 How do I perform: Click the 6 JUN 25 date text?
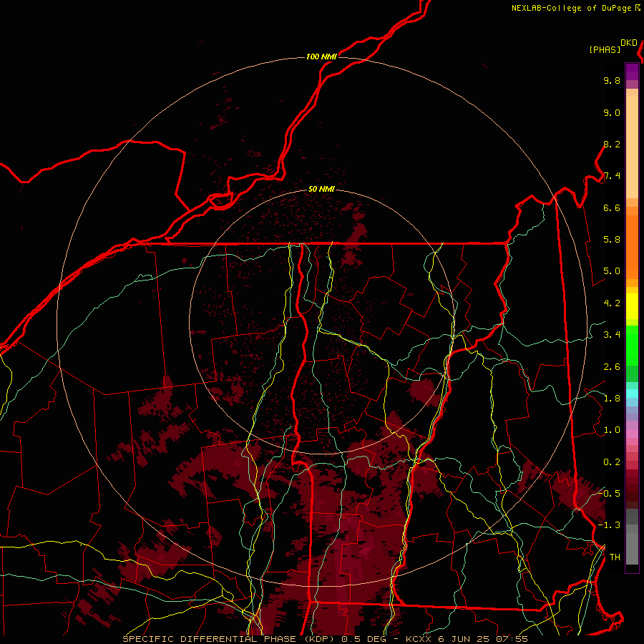[464, 639]
